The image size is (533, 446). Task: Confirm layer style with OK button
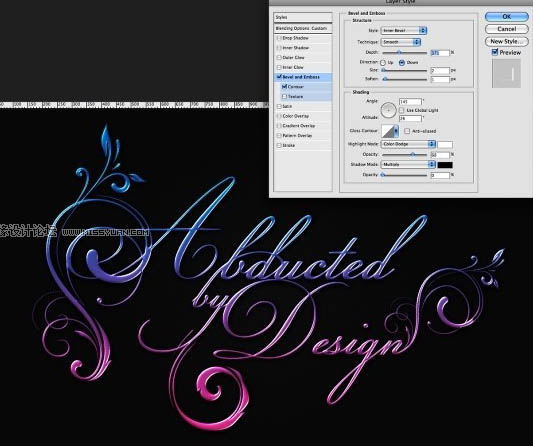coord(506,17)
